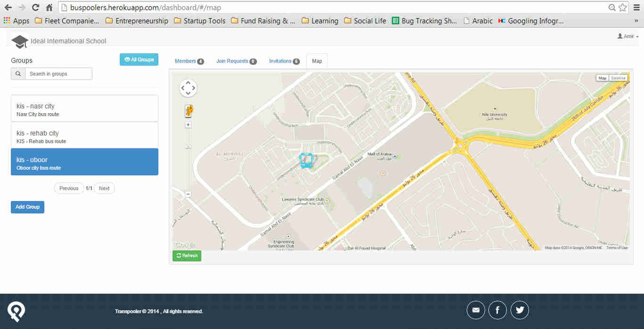Open the email contact icon in the footer
Image resolution: width=644 pixels, height=329 pixels.
click(475, 310)
